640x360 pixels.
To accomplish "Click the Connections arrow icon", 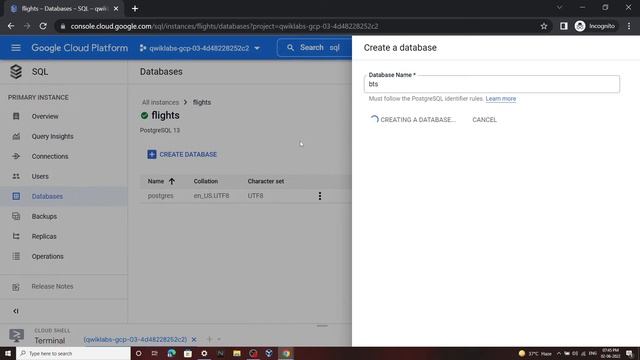I will (16, 156).
